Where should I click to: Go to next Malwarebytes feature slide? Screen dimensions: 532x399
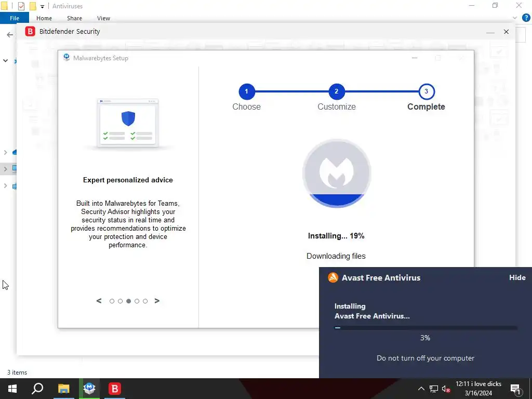(x=157, y=301)
